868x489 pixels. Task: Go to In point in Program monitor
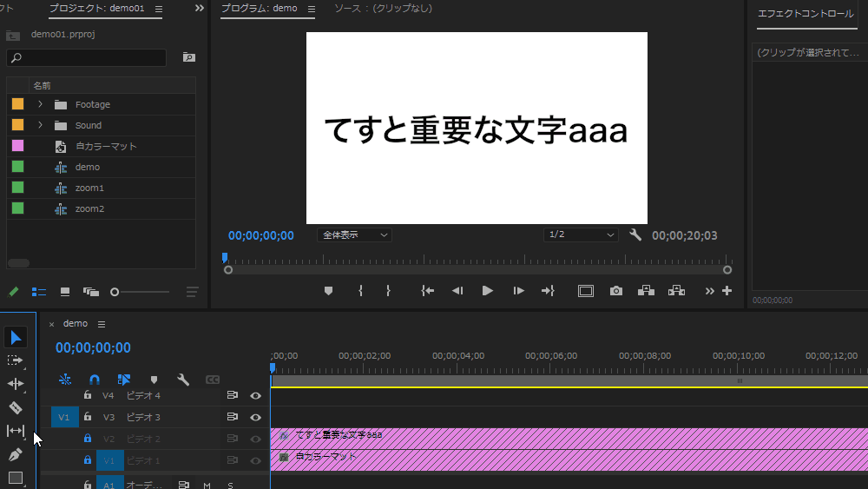427,291
